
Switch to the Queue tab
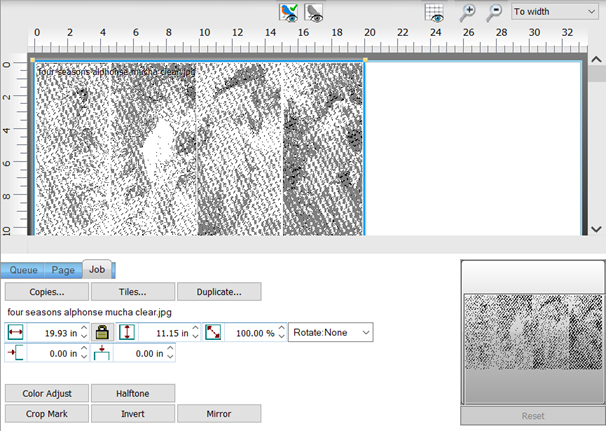coord(23,270)
